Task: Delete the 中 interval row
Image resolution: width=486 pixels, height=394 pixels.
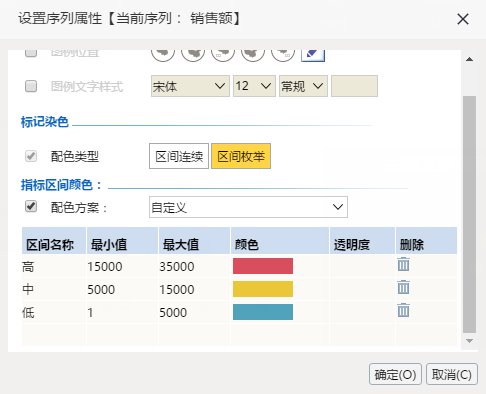Action: (x=403, y=287)
